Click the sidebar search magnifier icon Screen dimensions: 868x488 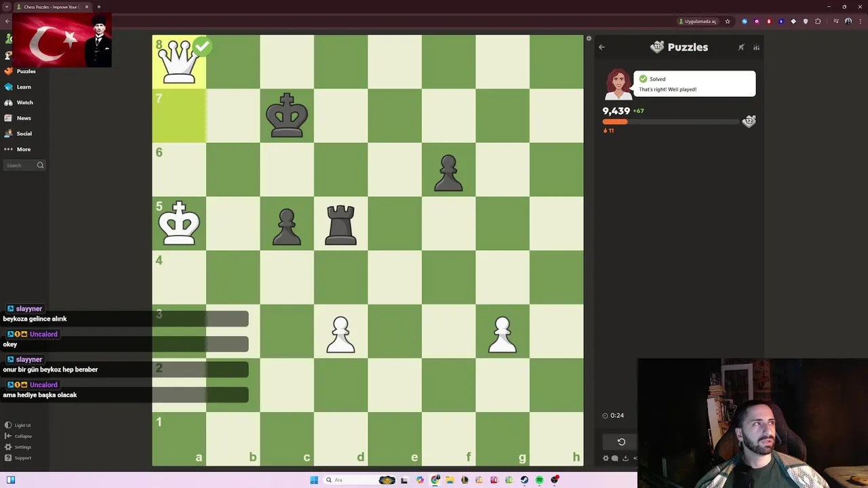point(40,165)
